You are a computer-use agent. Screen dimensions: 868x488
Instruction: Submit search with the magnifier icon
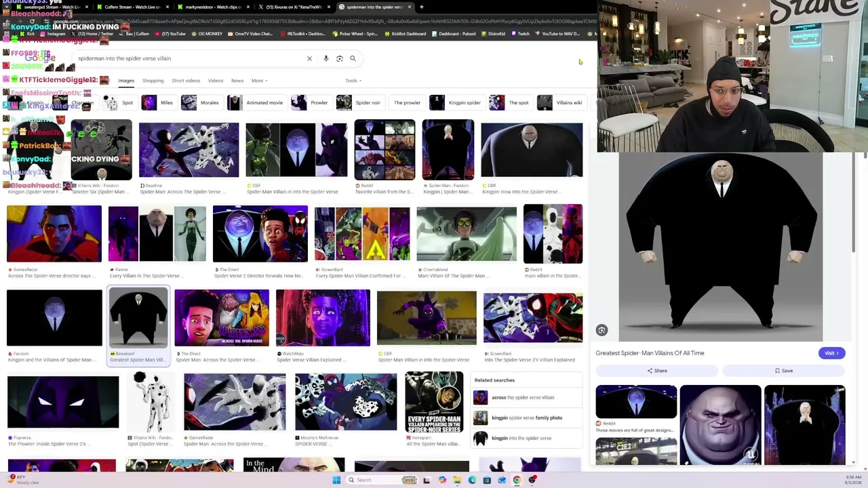pos(353,58)
